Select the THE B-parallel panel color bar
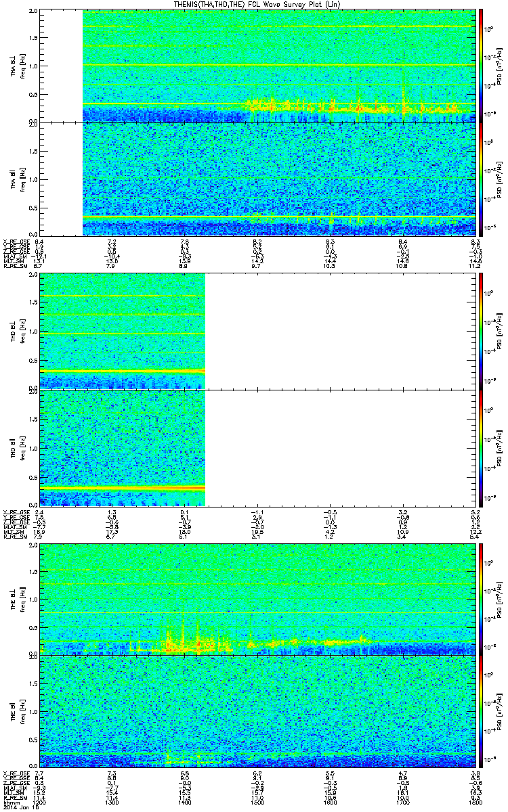The height and width of the screenshot is (812, 508). coord(481,710)
